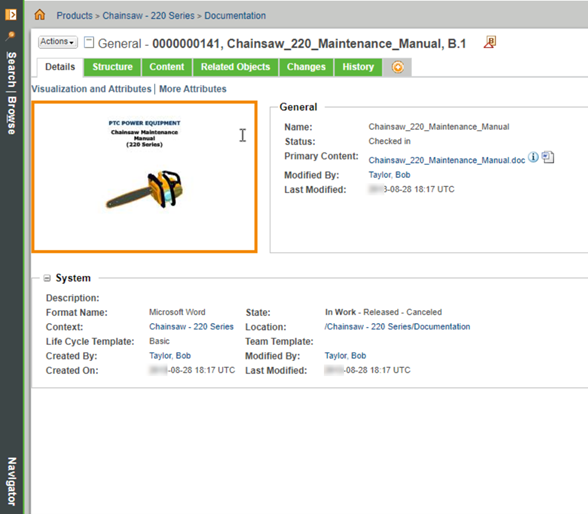Collapse the System section
The width and height of the screenshot is (588, 514).
[x=47, y=278]
